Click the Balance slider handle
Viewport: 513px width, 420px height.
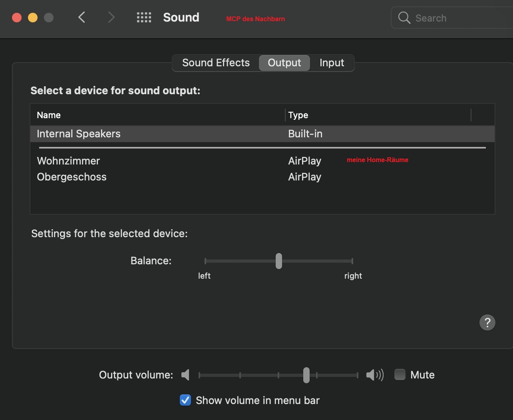pos(279,261)
